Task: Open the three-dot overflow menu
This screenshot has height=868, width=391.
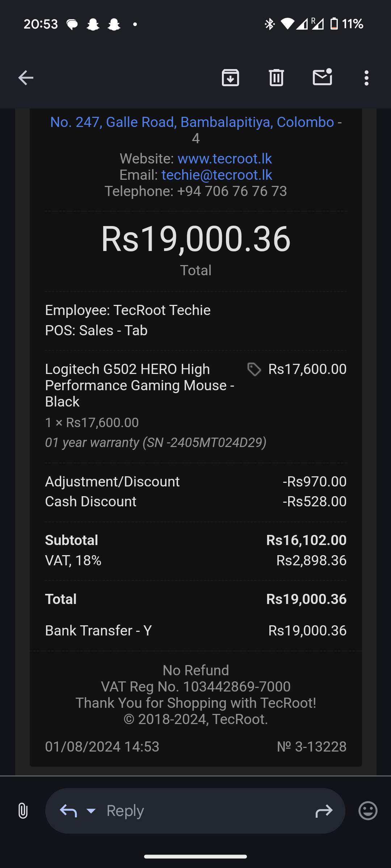Action: pos(366,78)
